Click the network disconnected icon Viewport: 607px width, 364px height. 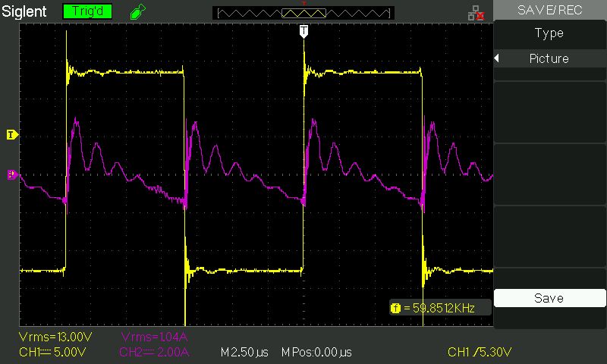pos(476,13)
